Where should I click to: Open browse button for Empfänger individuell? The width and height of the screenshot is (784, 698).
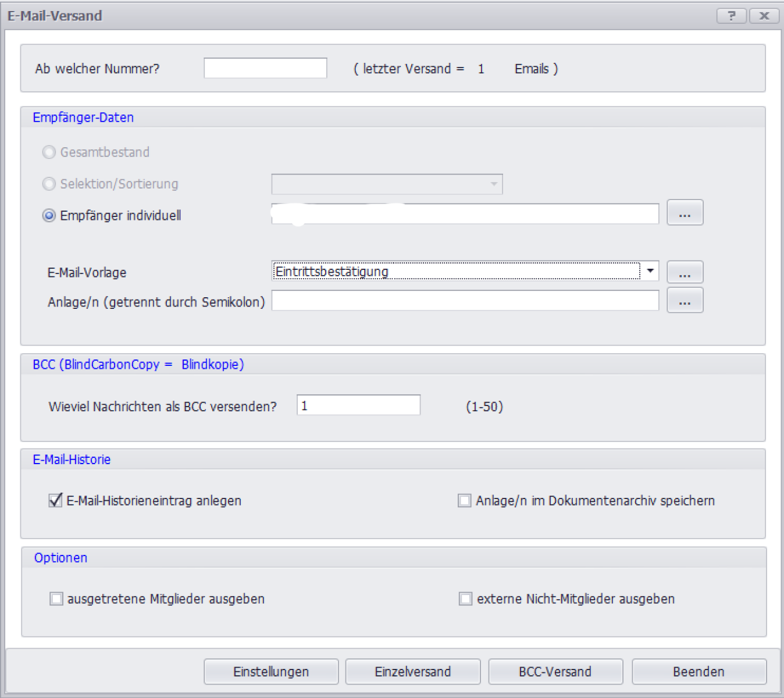685,213
